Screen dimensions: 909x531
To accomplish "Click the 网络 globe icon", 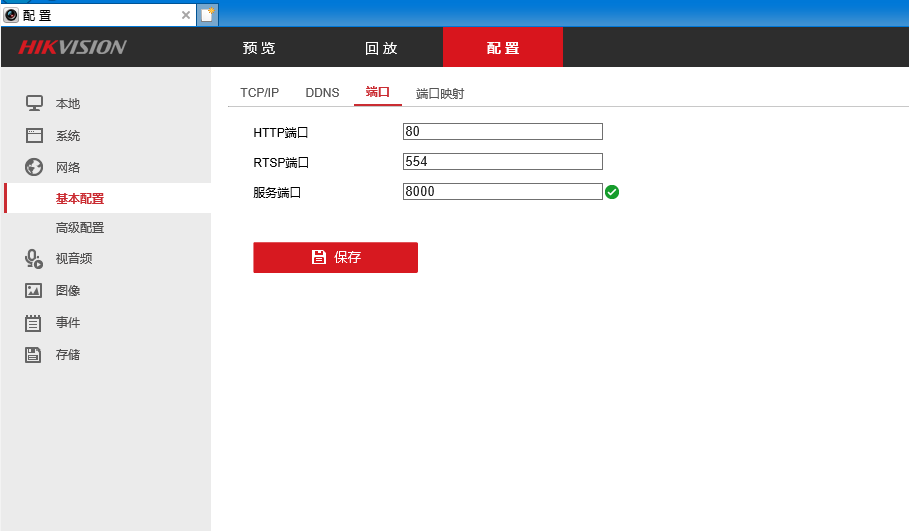I will coord(34,167).
